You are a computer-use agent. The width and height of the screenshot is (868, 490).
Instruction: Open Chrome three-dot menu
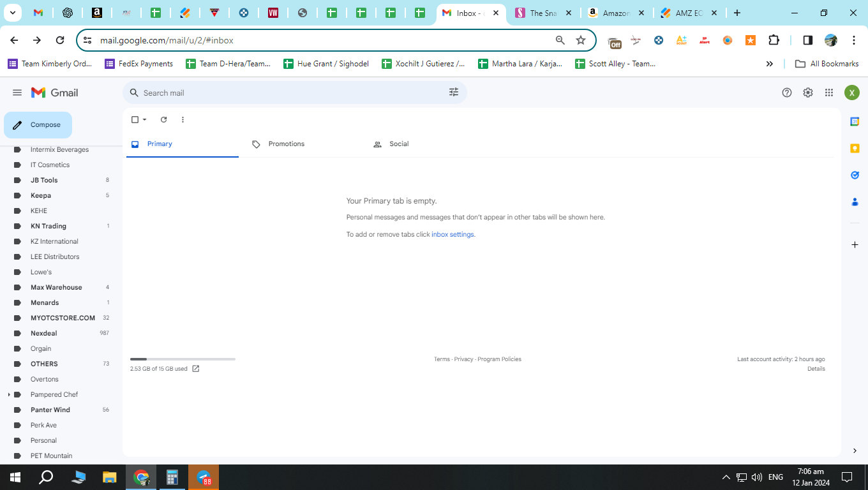point(854,40)
